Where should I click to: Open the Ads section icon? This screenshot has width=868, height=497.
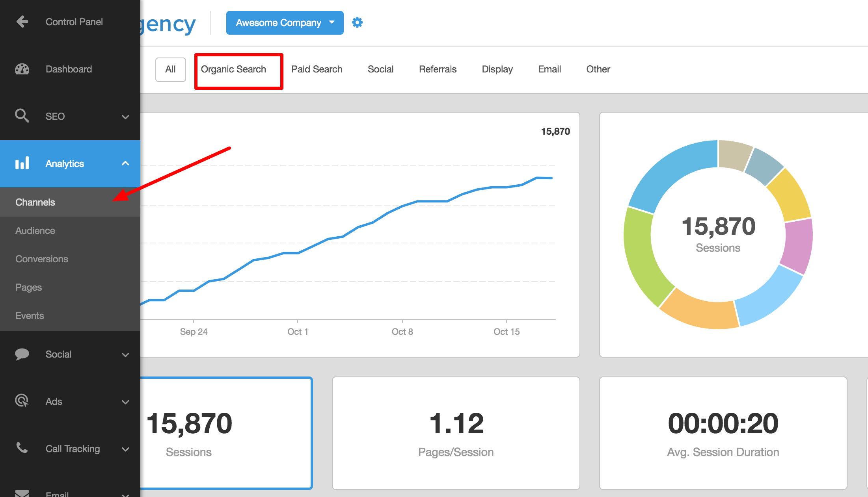22,401
